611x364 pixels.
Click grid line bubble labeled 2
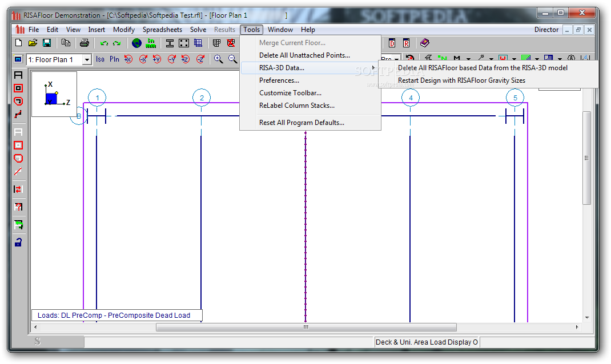202,98
